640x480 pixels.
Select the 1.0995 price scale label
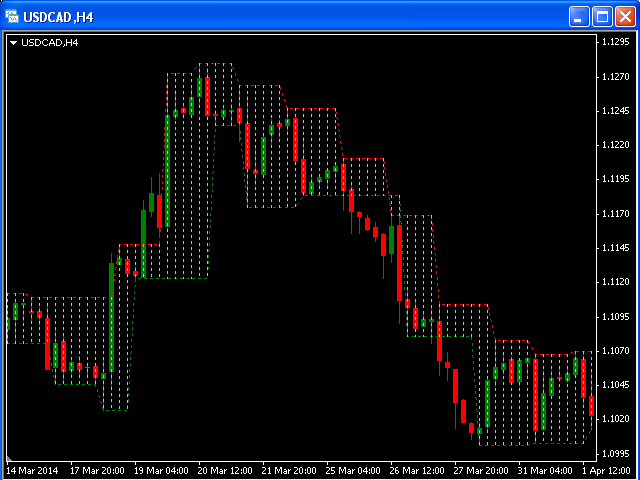[616, 453]
